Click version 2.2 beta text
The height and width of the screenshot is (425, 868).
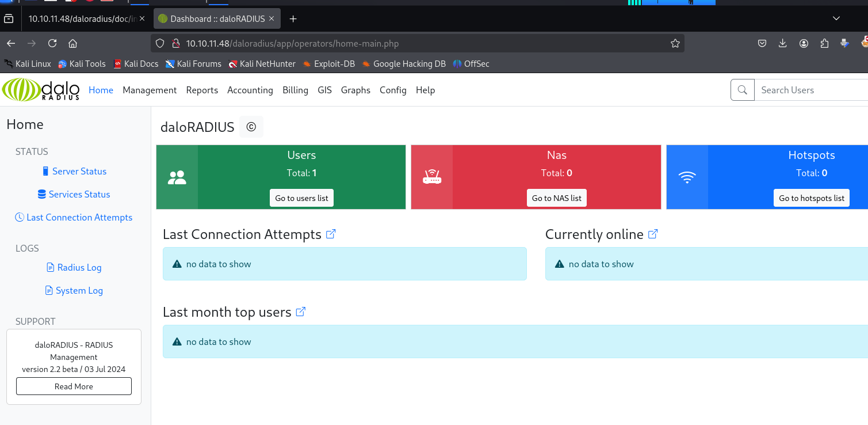point(74,369)
